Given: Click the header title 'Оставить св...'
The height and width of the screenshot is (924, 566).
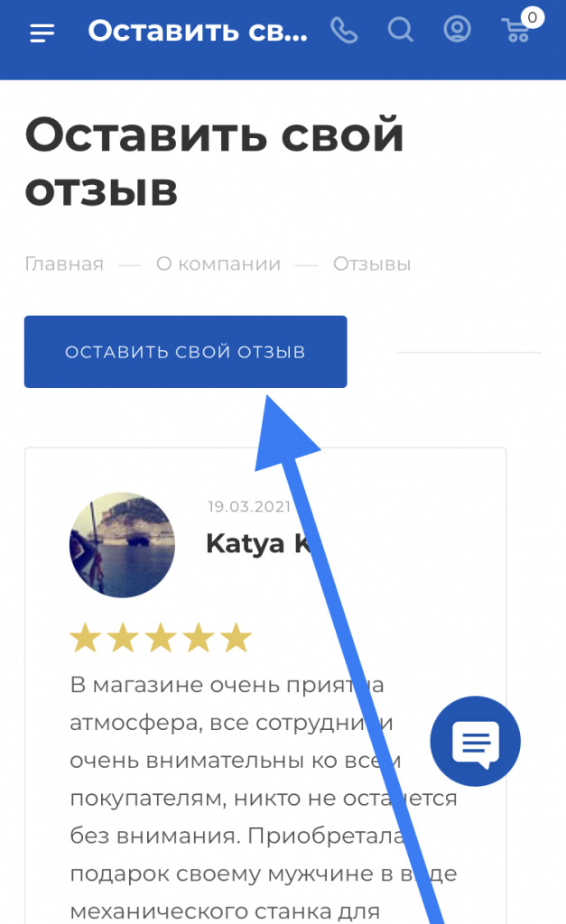Looking at the screenshot, I should point(198,32).
